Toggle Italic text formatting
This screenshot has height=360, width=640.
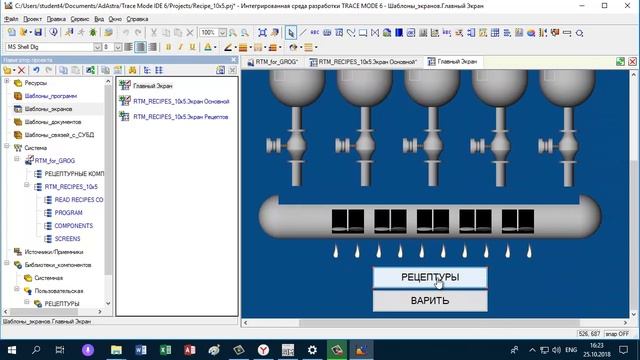(x=180, y=47)
